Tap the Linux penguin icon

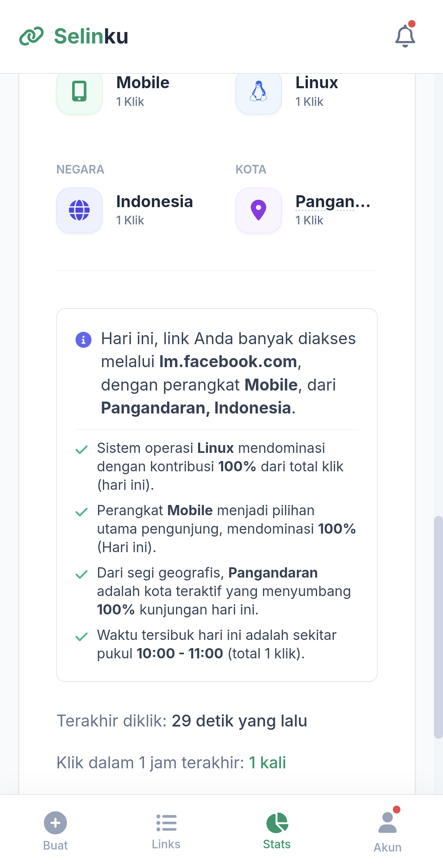[x=258, y=91]
